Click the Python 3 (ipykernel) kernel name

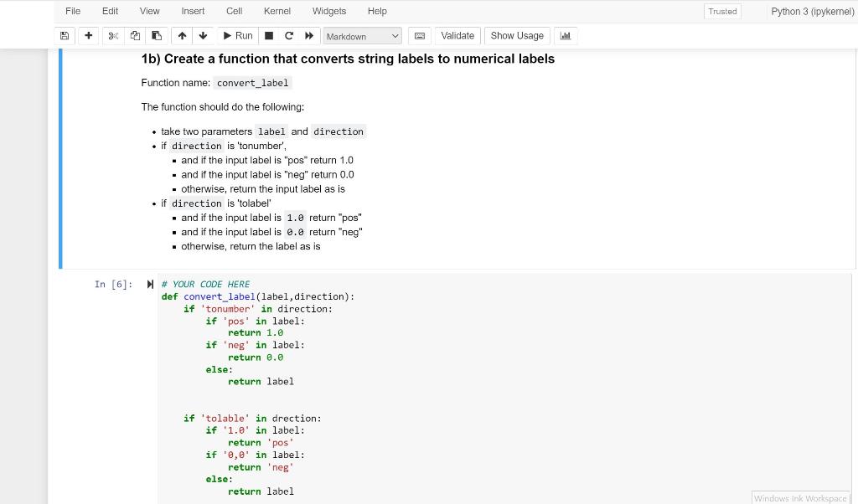click(812, 12)
